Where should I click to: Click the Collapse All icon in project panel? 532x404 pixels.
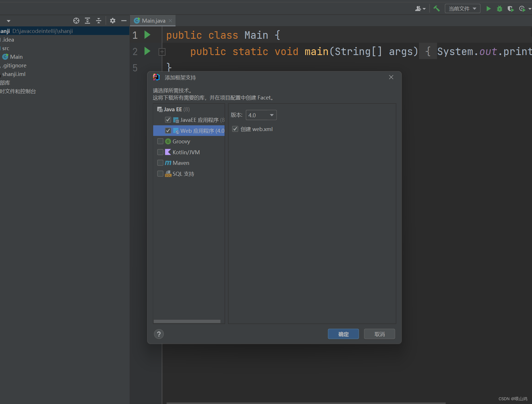click(x=99, y=21)
